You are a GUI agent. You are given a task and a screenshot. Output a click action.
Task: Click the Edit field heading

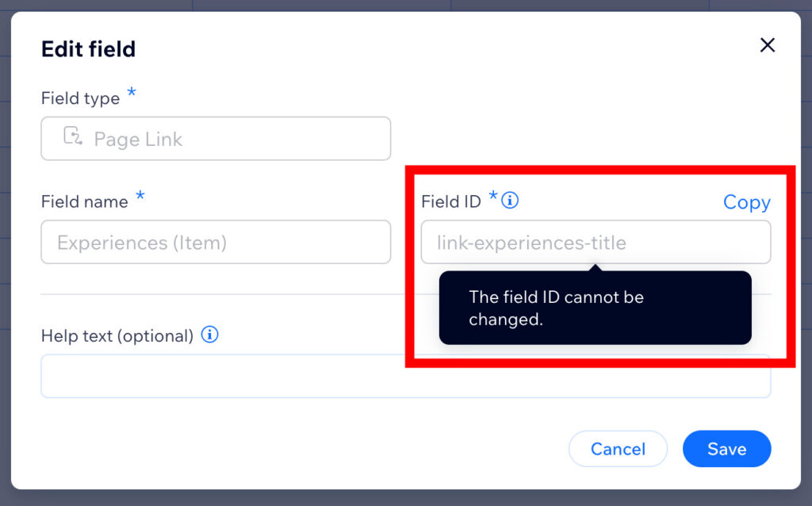click(x=89, y=49)
